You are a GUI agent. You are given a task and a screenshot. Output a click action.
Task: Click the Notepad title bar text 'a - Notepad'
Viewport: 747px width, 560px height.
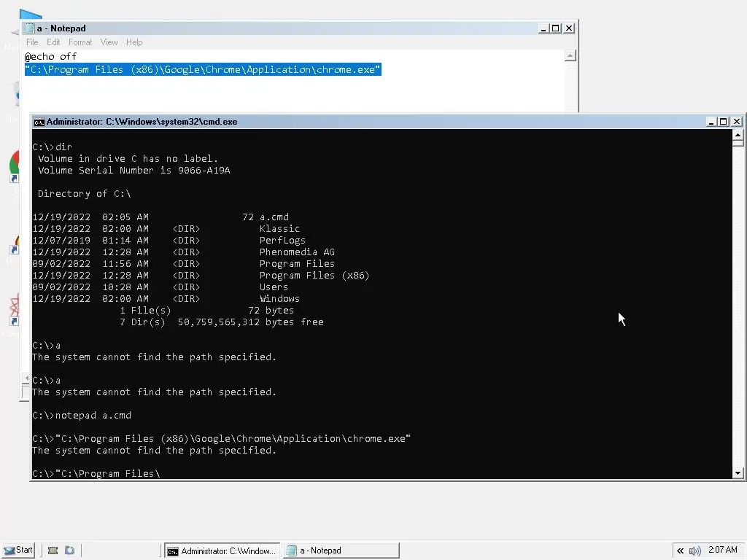(61, 28)
